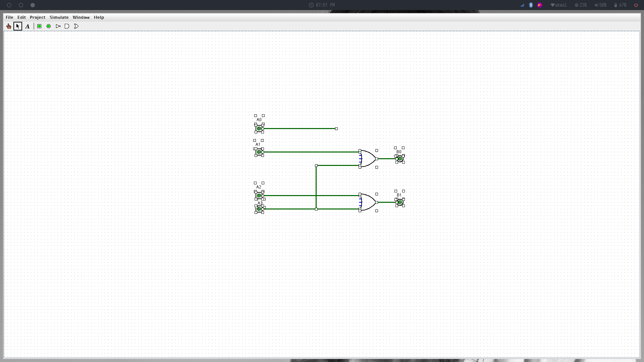Click the loose end of the A0 wire

pos(336,129)
